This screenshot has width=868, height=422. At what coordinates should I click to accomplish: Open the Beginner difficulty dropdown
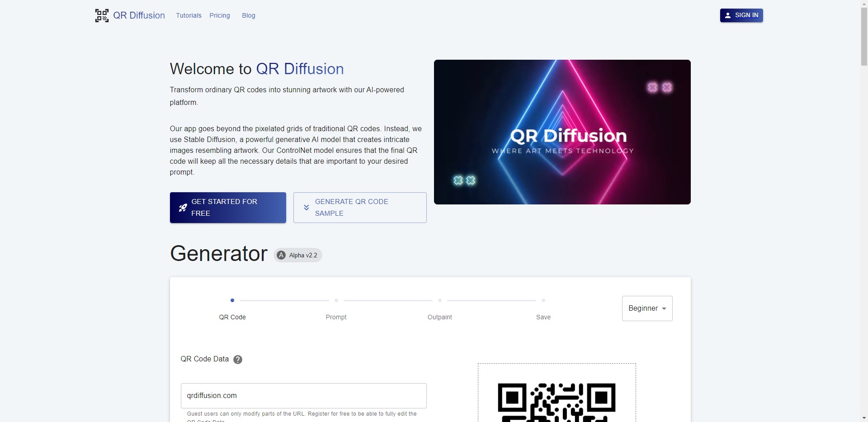click(647, 308)
